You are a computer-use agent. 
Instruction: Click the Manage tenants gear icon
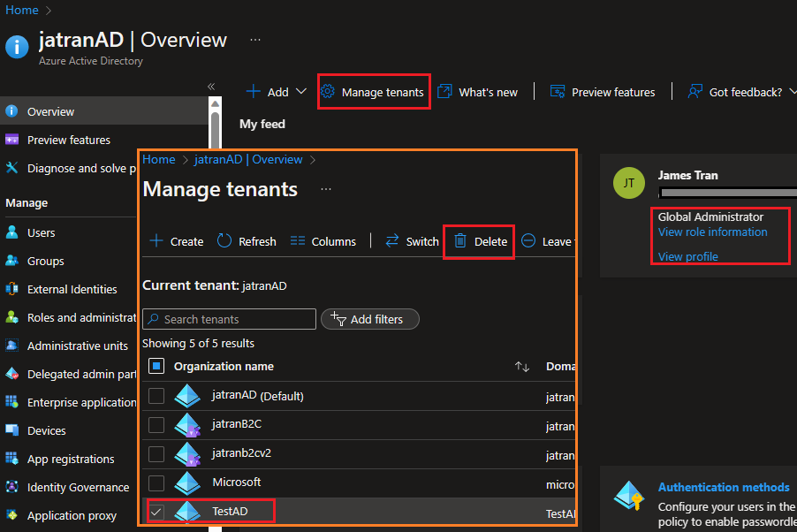[x=328, y=92]
